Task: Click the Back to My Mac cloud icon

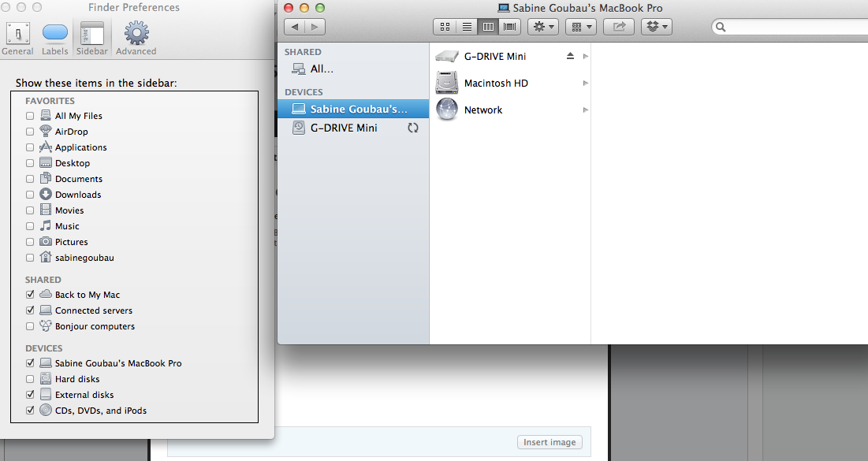Action: point(46,294)
